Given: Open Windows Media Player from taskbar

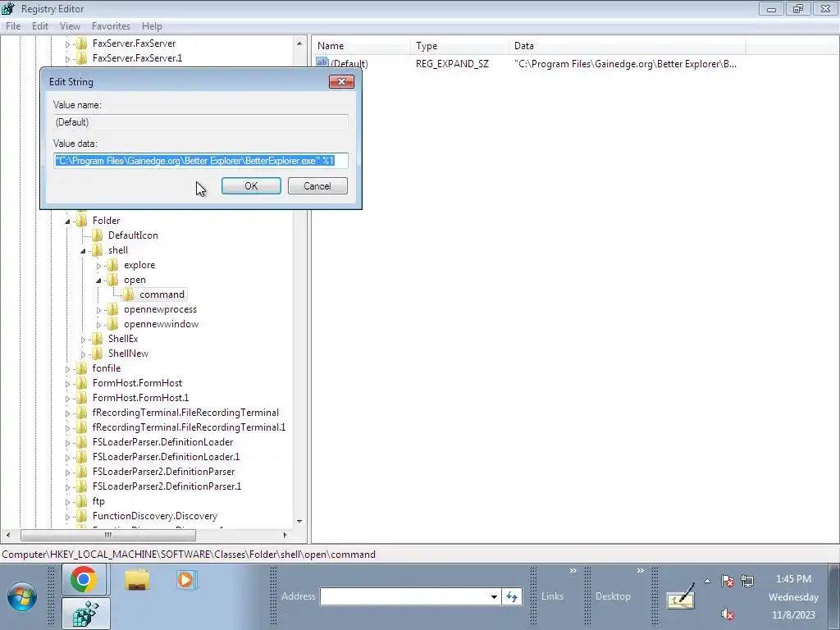Looking at the screenshot, I should point(186,580).
